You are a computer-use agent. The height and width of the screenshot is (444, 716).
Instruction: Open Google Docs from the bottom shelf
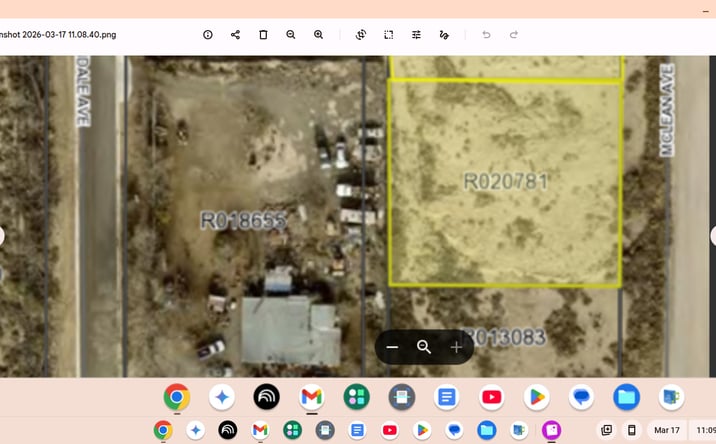point(358,430)
